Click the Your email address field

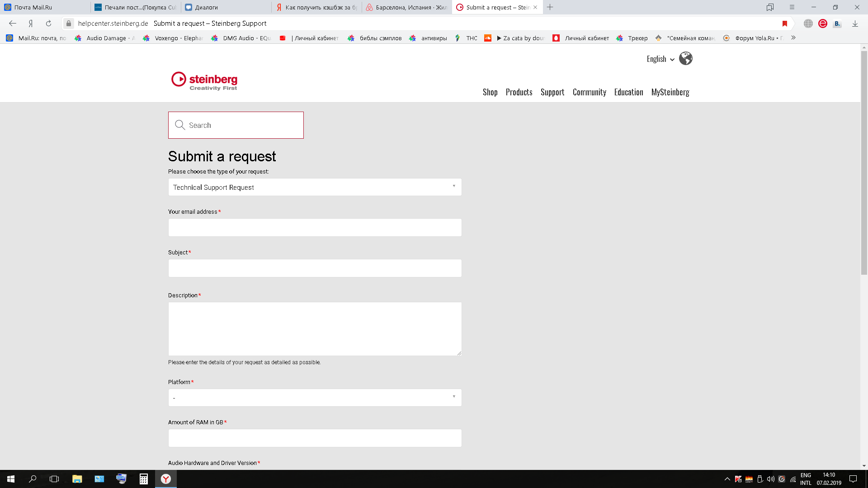tap(315, 228)
